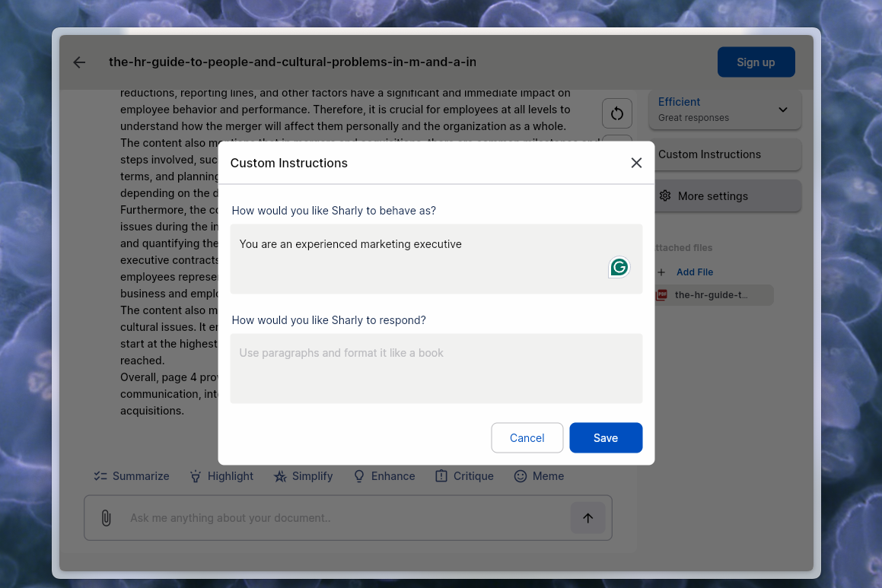Open the Custom Instructions panel
Image resolution: width=882 pixels, height=588 pixels.
pos(709,154)
